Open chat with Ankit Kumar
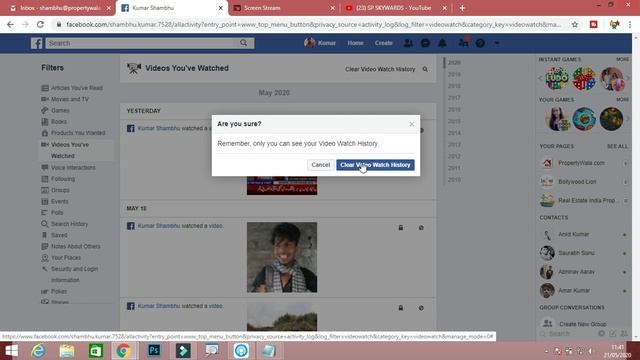This screenshot has width=640, height=360. coord(573,234)
